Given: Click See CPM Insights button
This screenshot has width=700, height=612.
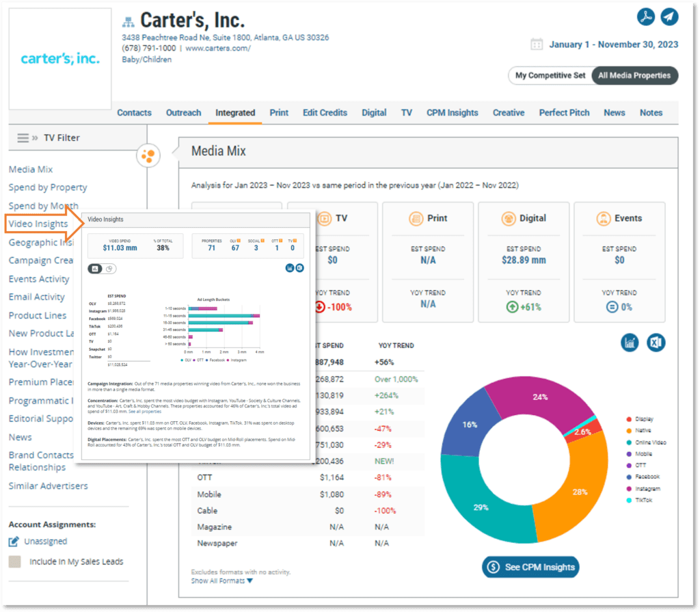Looking at the screenshot, I should 530,567.
